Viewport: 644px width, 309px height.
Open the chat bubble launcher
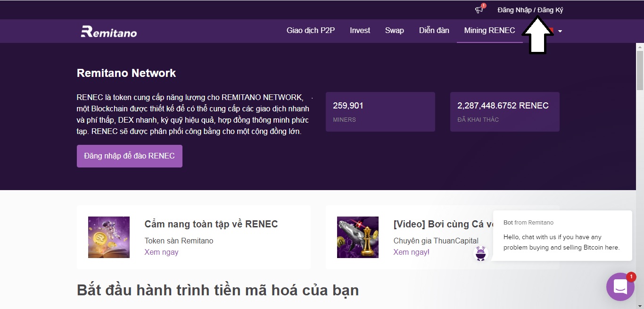tap(620, 286)
